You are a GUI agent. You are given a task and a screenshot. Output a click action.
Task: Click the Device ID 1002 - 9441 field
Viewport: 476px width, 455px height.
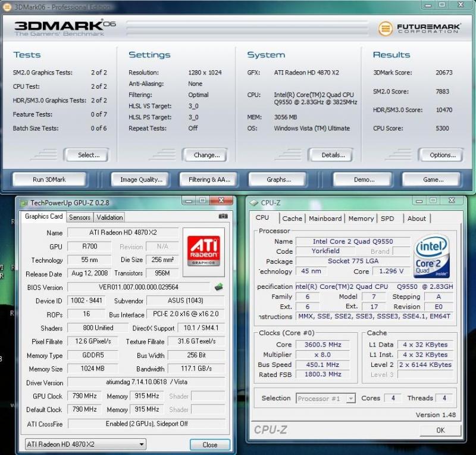[x=86, y=301]
